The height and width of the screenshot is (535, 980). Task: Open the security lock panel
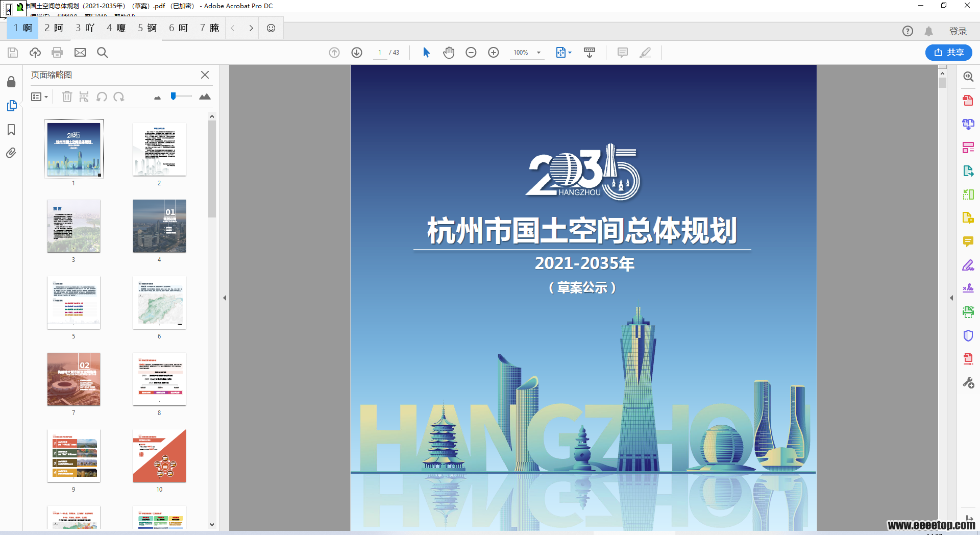click(x=11, y=82)
